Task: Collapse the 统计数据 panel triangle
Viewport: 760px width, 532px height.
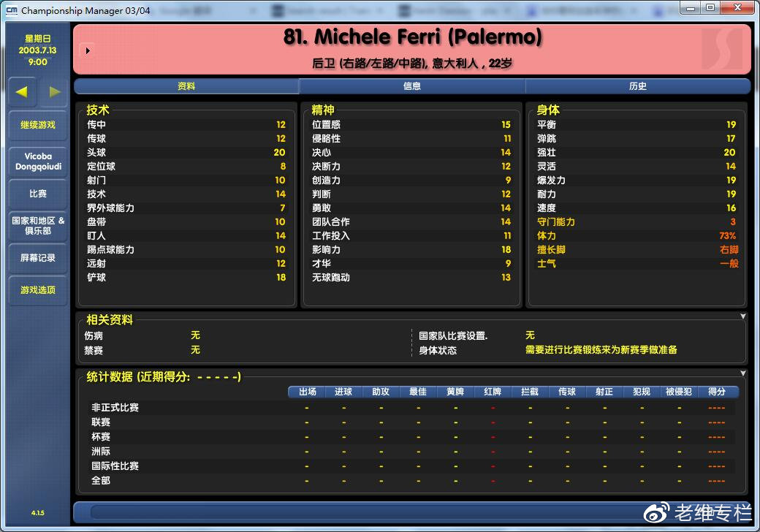Action: click(x=743, y=373)
